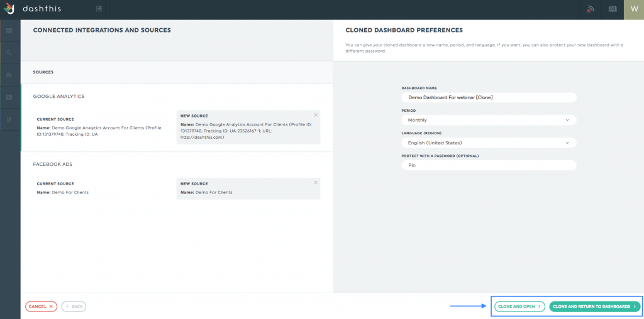Click Clone and Open
This screenshot has height=319, width=644.
[x=519, y=306]
